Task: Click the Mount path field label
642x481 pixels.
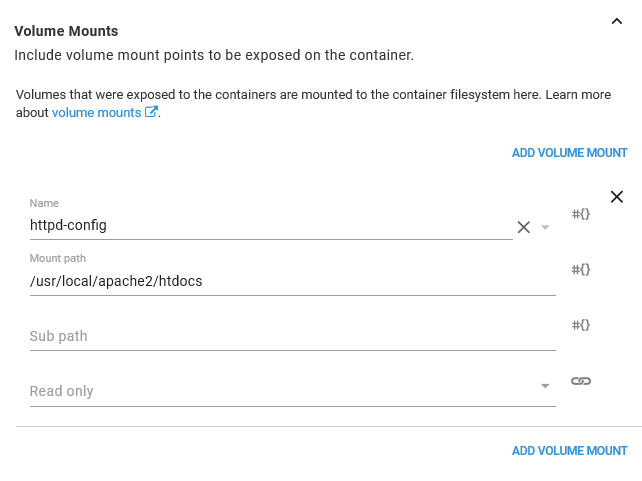Action: (x=58, y=259)
